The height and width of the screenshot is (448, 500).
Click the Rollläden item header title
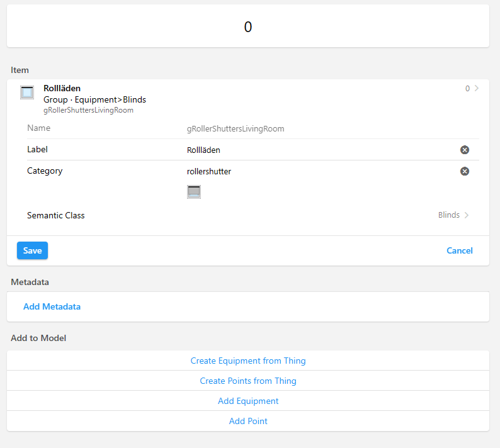(x=62, y=89)
